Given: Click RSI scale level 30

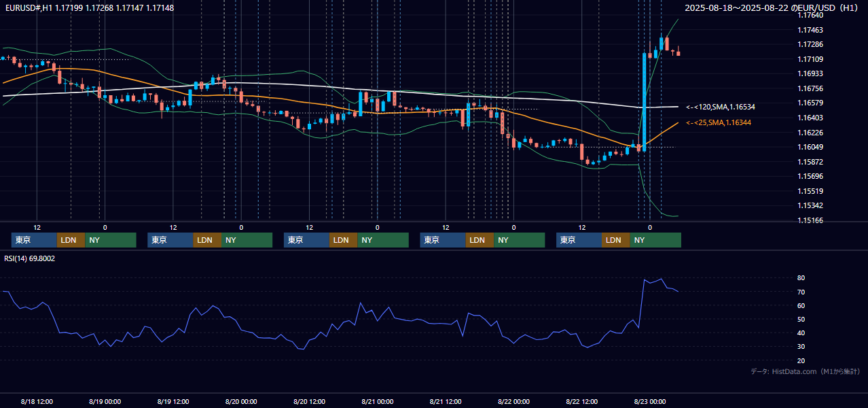Looking at the screenshot, I should click(801, 347).
